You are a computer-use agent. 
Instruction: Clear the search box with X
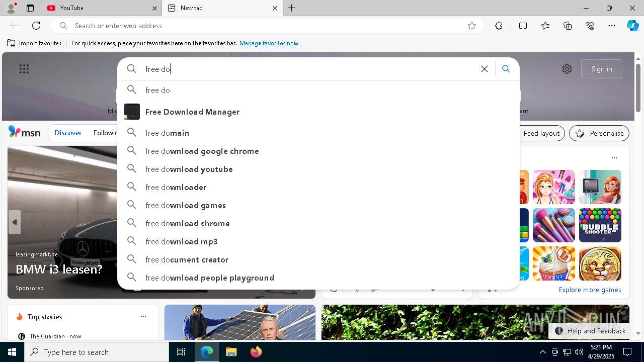[485, 69]
